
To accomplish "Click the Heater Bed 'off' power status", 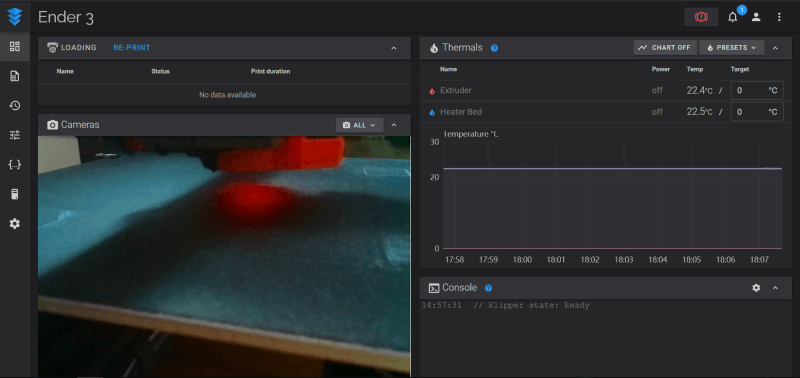I will 657,112.
